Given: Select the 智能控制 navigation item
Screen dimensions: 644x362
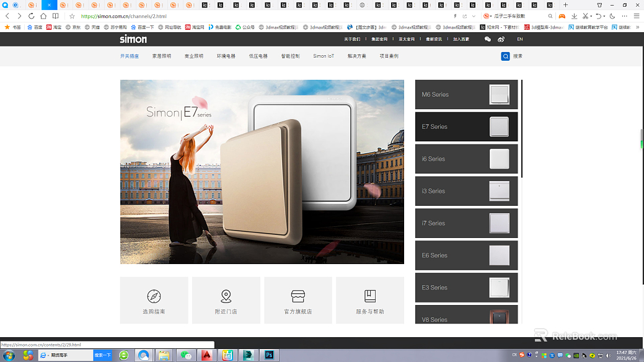Looking at the screenshot, I should (290, 56).
